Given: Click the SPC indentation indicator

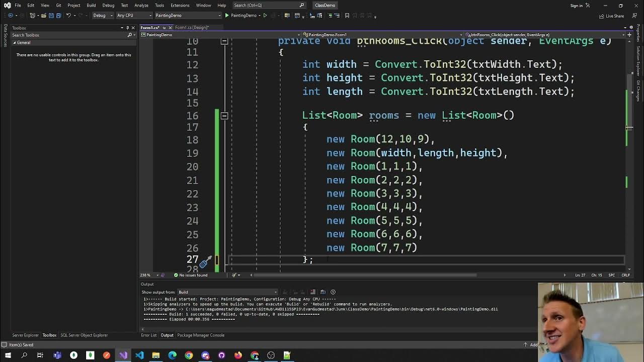Looking at the screenshot, I should (x=611, y=275).
